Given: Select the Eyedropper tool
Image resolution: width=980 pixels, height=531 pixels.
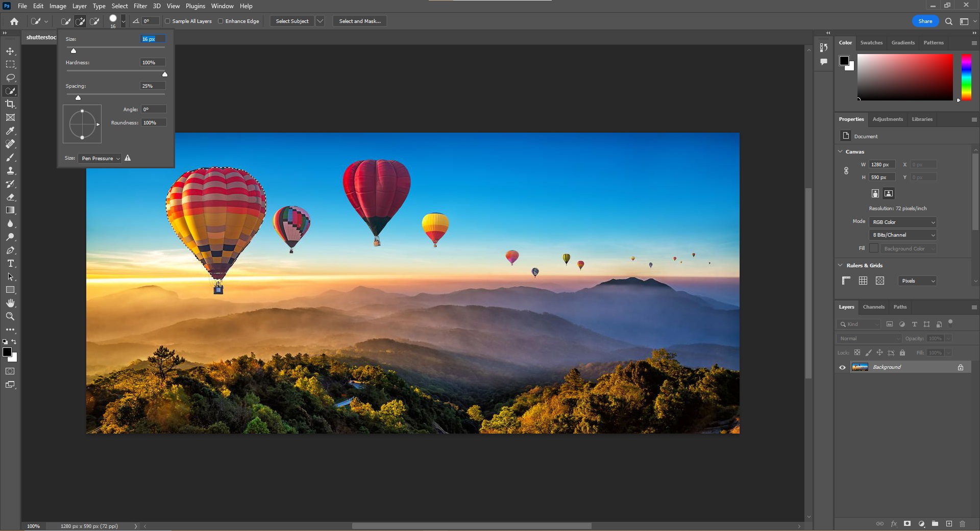Looking at the screenshot, I should pyautogui.click(x=10, y=131).
